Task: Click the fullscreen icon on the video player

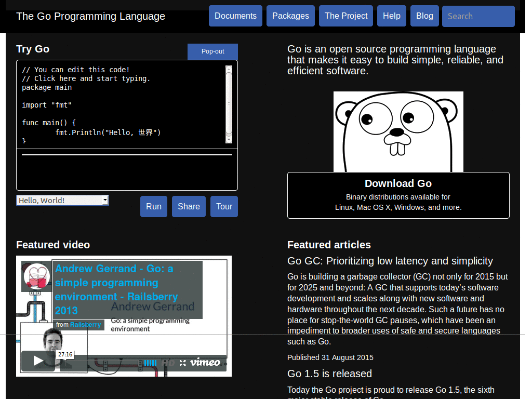Action: 183,363
